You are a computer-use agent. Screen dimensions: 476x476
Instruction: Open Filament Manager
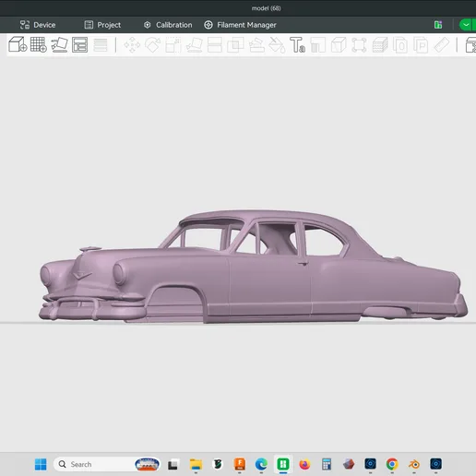coord(240,25)
